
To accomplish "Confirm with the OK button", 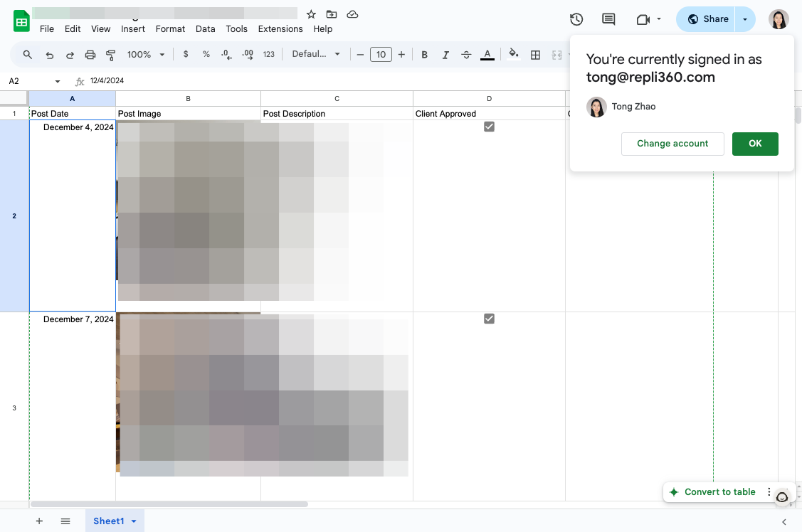I will (755, 144).
